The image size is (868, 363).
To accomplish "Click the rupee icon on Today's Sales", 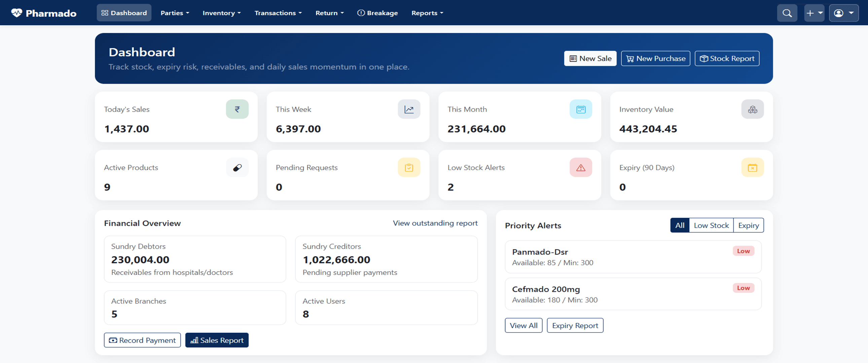I will [237, 109].
